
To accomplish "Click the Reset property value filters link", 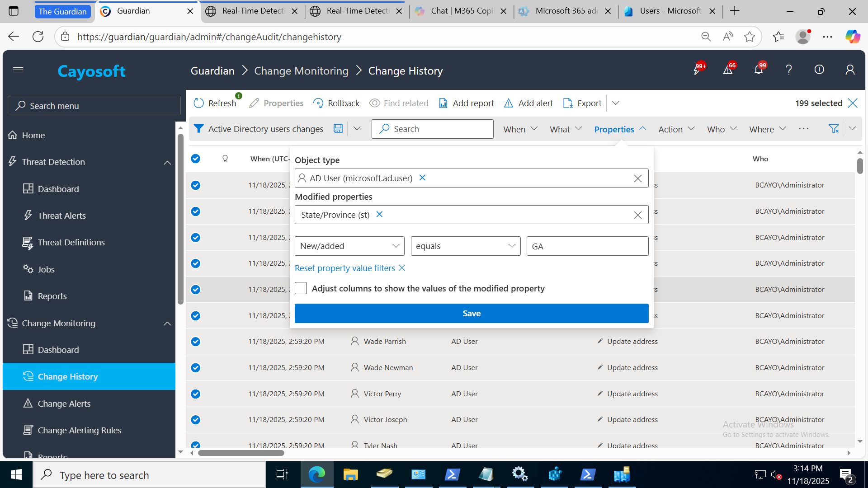I will [345, 268].
